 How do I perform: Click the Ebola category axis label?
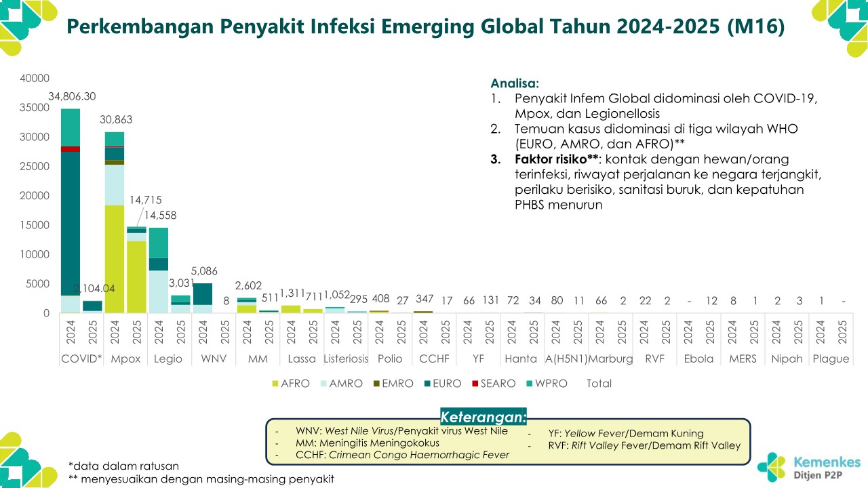[698, 359]
